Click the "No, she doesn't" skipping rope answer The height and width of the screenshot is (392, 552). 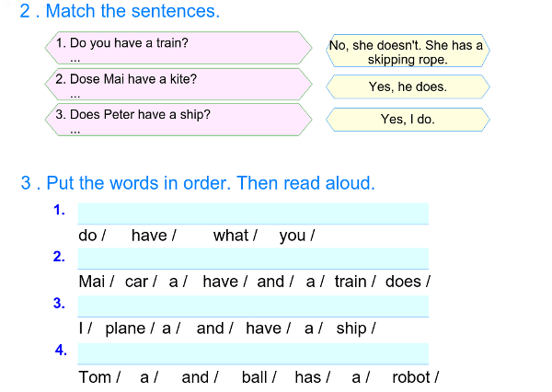pos(408,52)
